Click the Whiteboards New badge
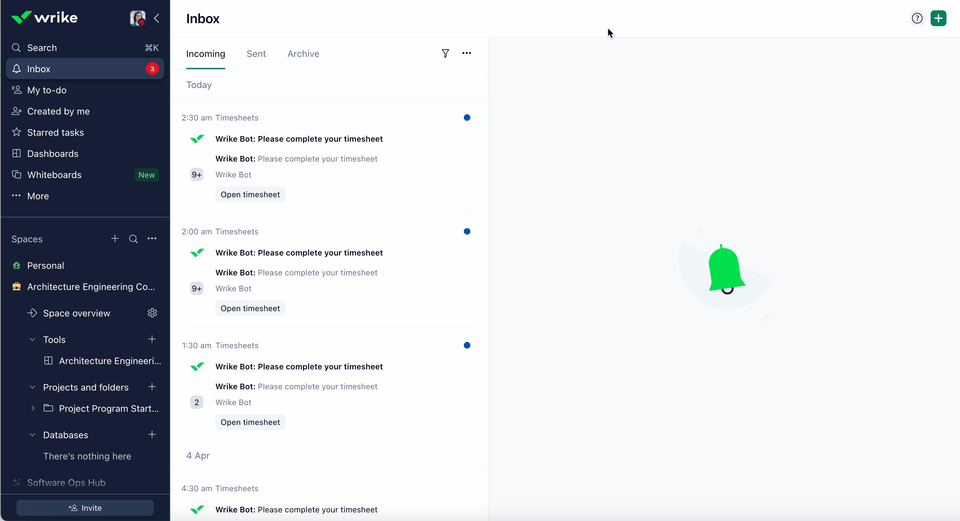 coord(146,175)
